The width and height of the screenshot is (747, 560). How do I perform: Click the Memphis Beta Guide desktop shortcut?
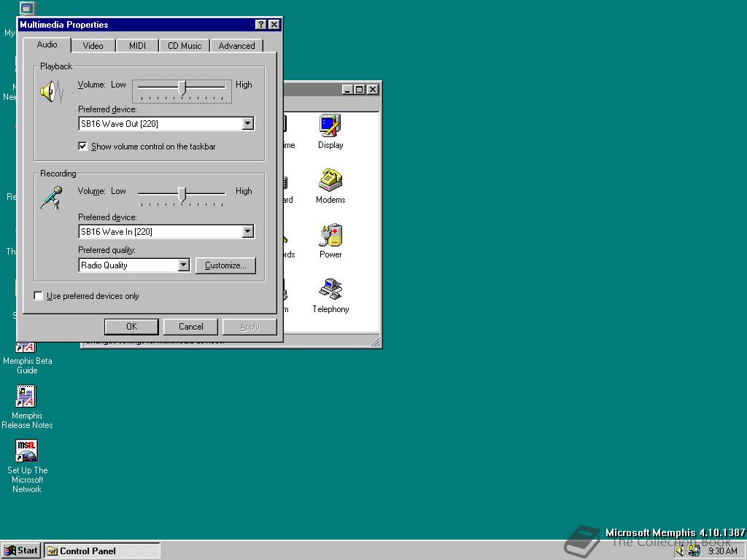pyautogui.click(x=27, y=358)
